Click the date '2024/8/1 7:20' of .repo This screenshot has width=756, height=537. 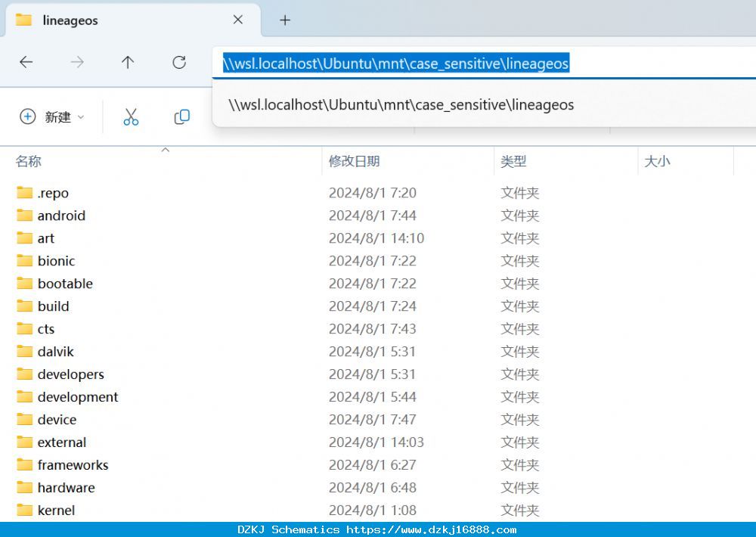(372, 193)
